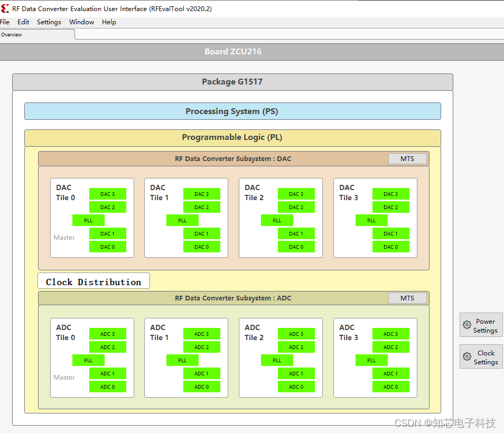
Task: Select ADC 3 in ADC Tile 0
Action: tap(107, 334)
